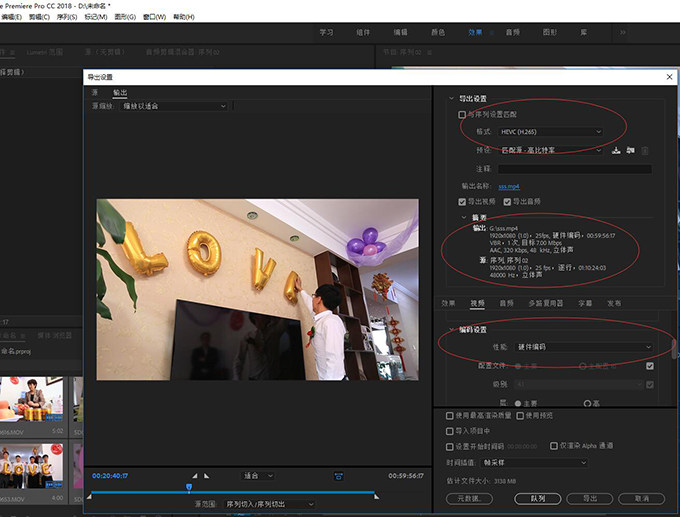Switch to the 颜色 workspace
This screenshot has width=680, height=517.
438,33
